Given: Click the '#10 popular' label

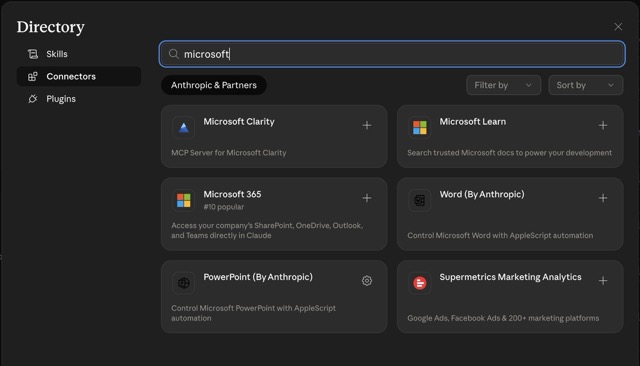Looking at the screenshot, I should pos(224,207).
